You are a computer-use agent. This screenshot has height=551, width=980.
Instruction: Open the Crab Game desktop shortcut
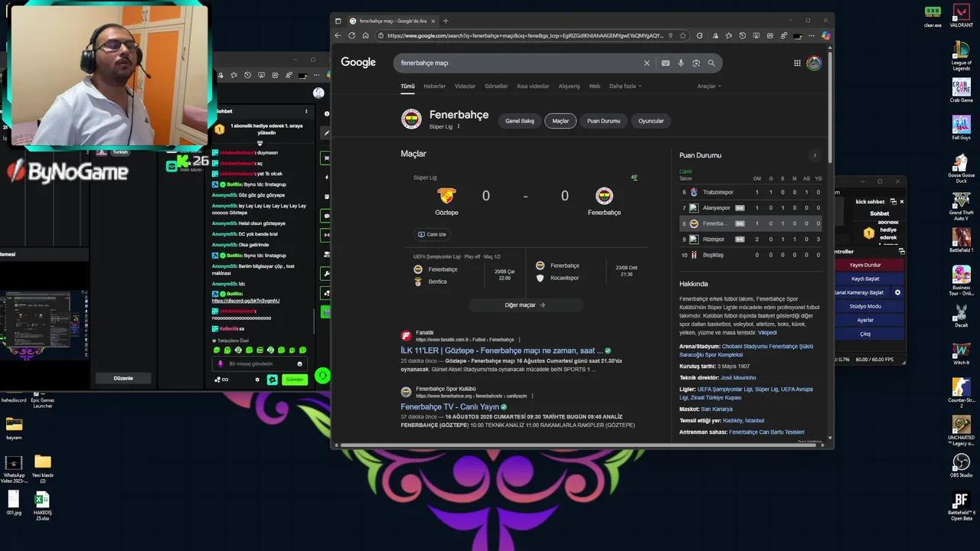(x=961, y=90)
